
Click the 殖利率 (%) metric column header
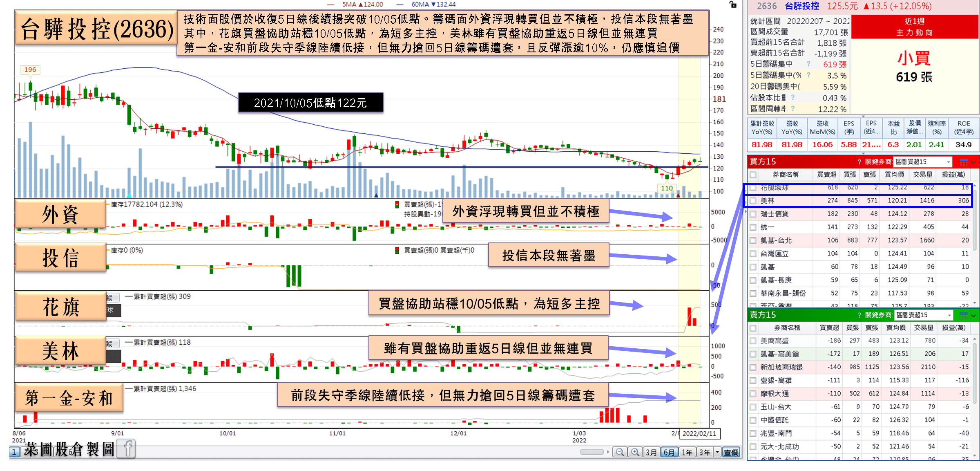pos(937,128)
